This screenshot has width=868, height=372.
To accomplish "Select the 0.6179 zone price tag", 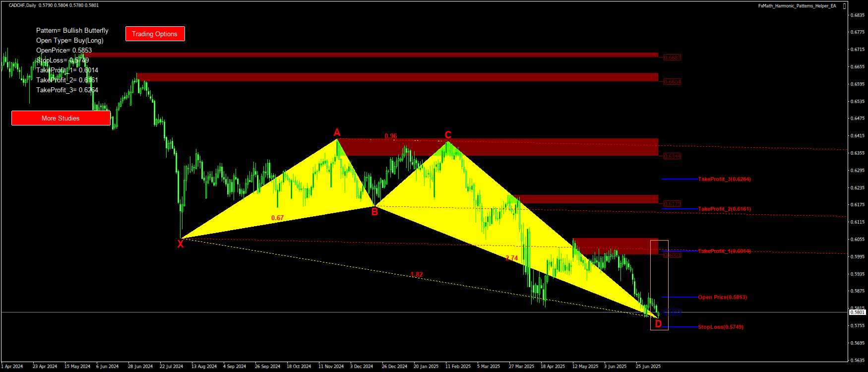I will tap(672, 204).
